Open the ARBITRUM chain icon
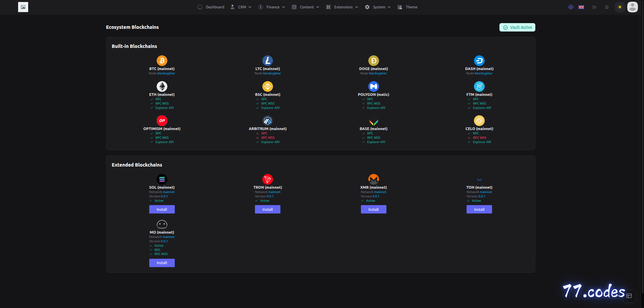This screenshot has width=644, height=308. (x=268, y=121)
